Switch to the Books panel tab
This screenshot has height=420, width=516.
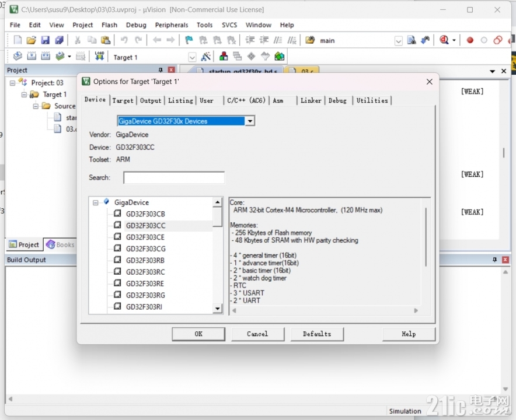(61, 244)
